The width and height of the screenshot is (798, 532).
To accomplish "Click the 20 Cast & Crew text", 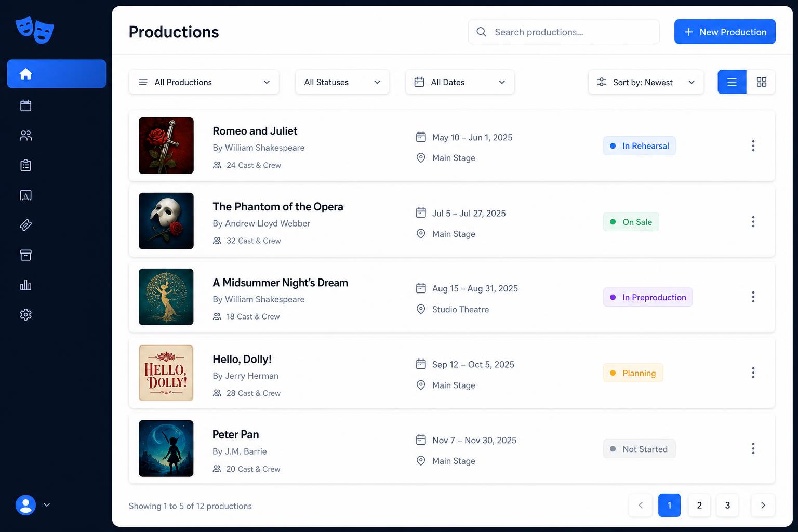I will [253, 469].
